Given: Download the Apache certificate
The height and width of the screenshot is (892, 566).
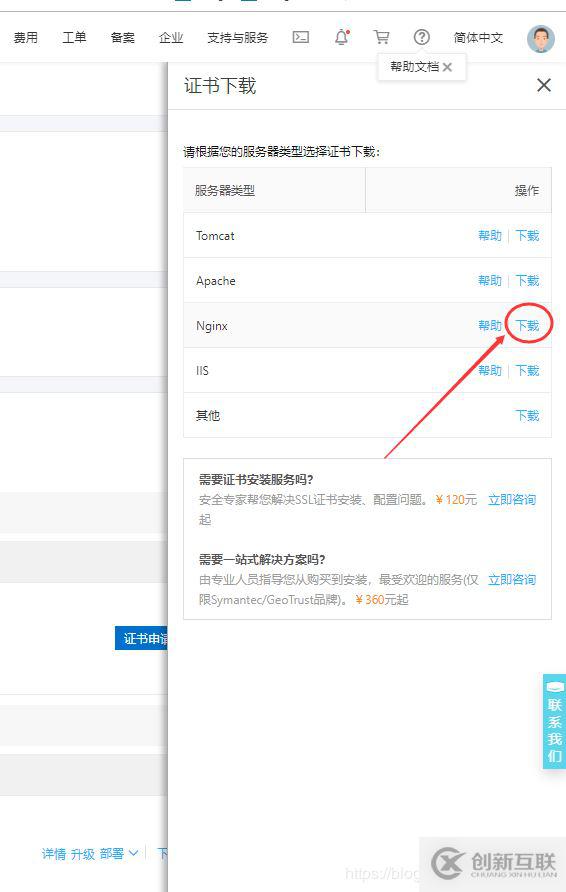Looking at the screenshot, I should [x=527, y=280].
